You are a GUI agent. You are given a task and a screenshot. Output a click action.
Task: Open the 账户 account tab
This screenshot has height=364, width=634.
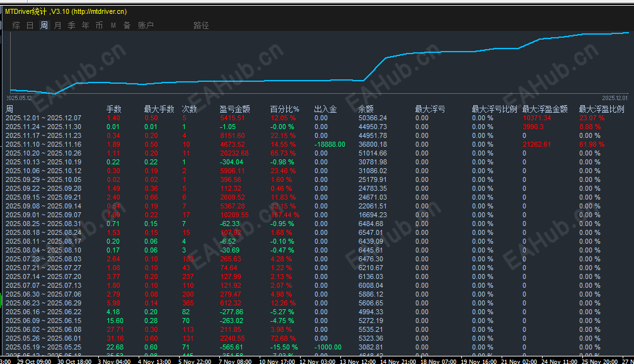pos(146,25)
